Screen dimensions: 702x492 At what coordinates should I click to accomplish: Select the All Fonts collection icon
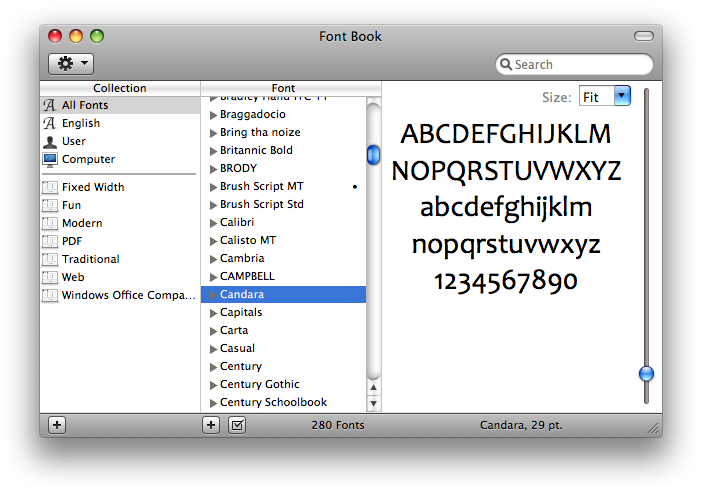click(50, 105)
